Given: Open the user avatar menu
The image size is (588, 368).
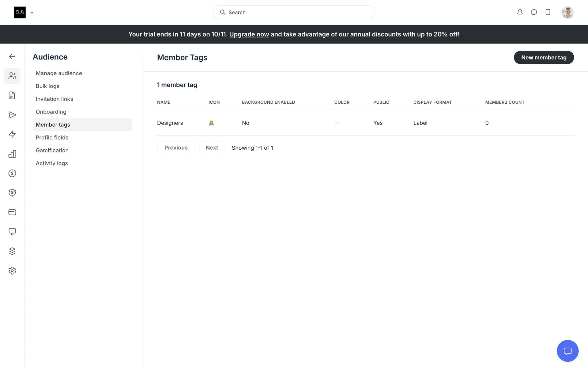Looking at the screenshot, I should 567,12.
